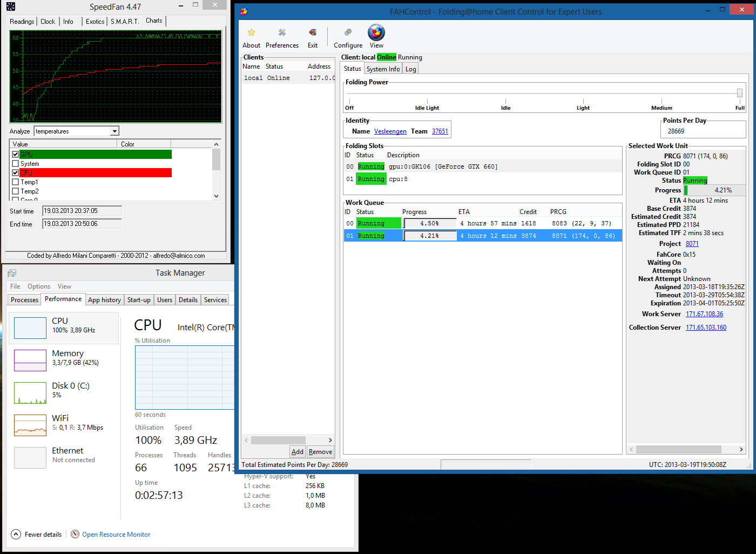
Task: Open About in FAHControl toolbar
Action: [251, 38]
